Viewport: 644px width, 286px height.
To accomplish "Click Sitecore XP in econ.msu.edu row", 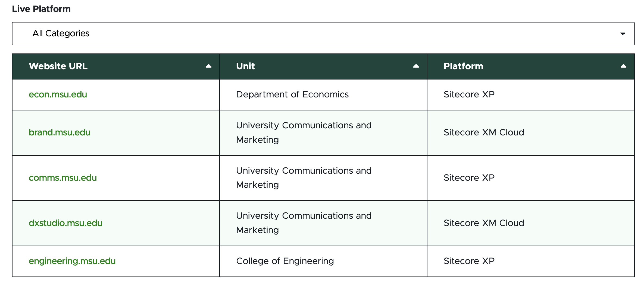I will [x=469, y=94].
